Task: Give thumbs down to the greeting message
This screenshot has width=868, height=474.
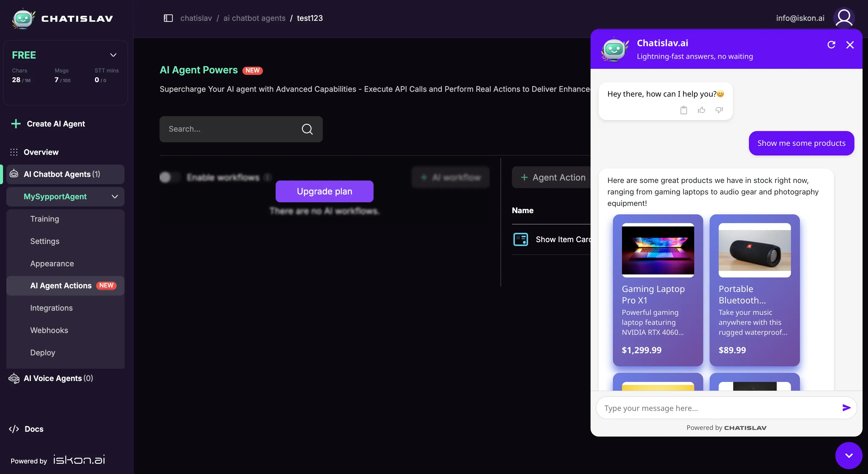Action: (x=719, y=110)
